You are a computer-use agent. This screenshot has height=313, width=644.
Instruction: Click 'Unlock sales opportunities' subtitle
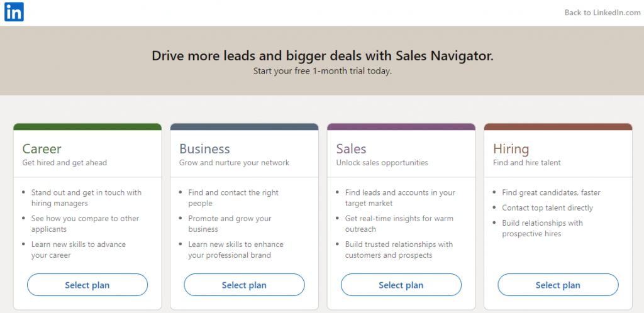(x=382, y=163)
